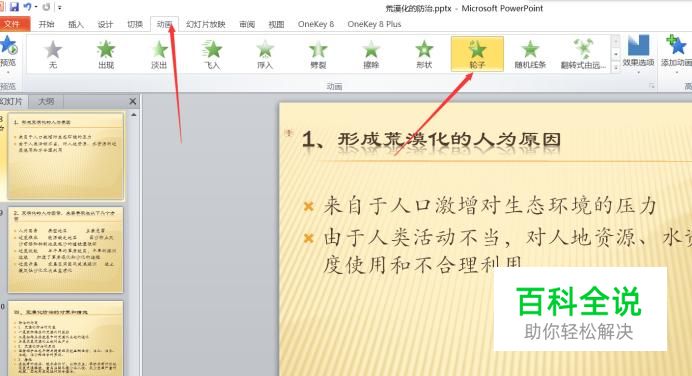This screenshot has height=376, width=692.
Task: Apply the 劈裂 (Split) animation
Action: tap(318, 54)
